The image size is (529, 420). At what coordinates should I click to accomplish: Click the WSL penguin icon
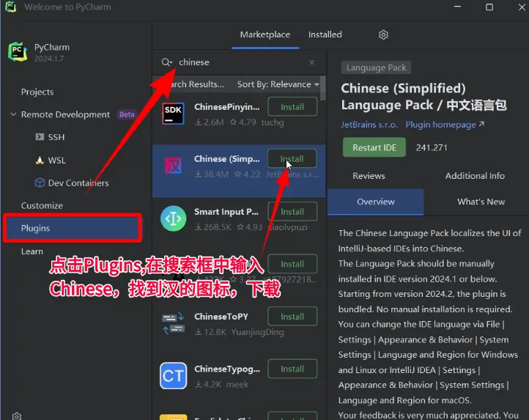pos(40,160)
